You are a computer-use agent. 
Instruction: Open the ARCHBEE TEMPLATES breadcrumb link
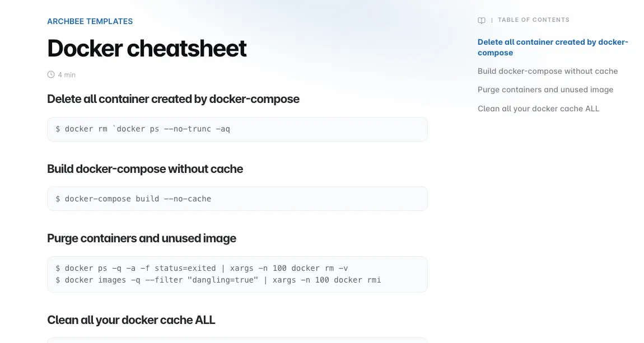tap(90, 21)
